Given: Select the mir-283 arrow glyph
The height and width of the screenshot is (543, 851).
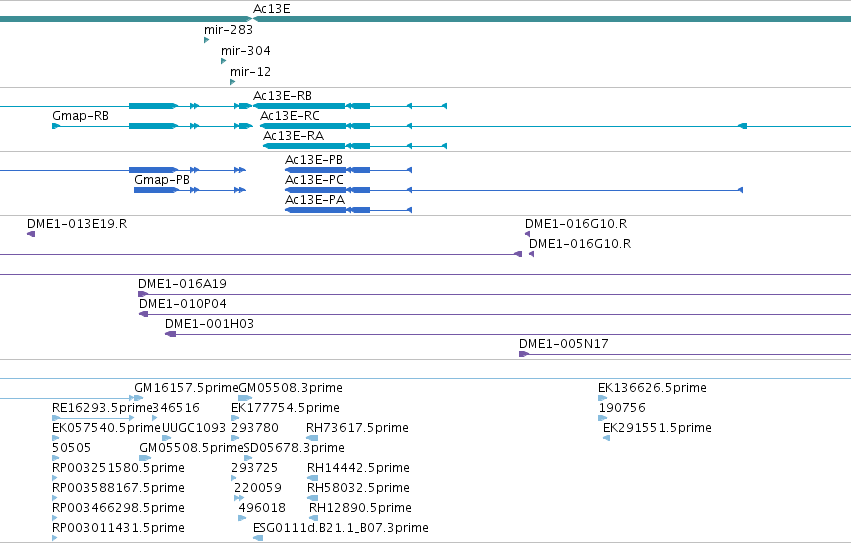Looking at the screenshot, I should (206, 40).
